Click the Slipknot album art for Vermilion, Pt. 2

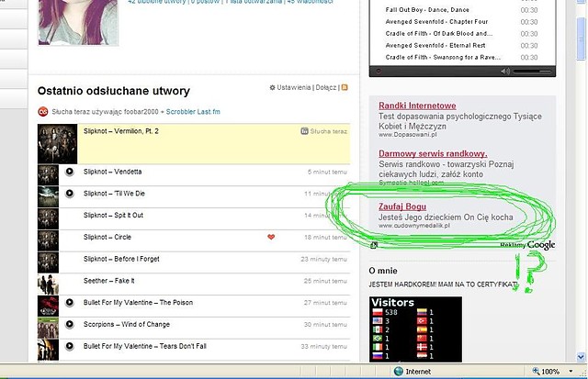(57, 144)
